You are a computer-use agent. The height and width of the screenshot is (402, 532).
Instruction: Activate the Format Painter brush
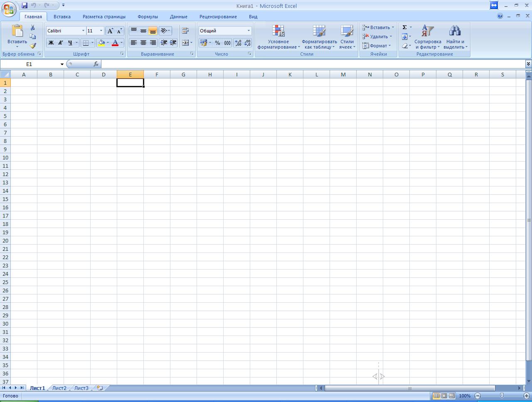click(33, 46)
